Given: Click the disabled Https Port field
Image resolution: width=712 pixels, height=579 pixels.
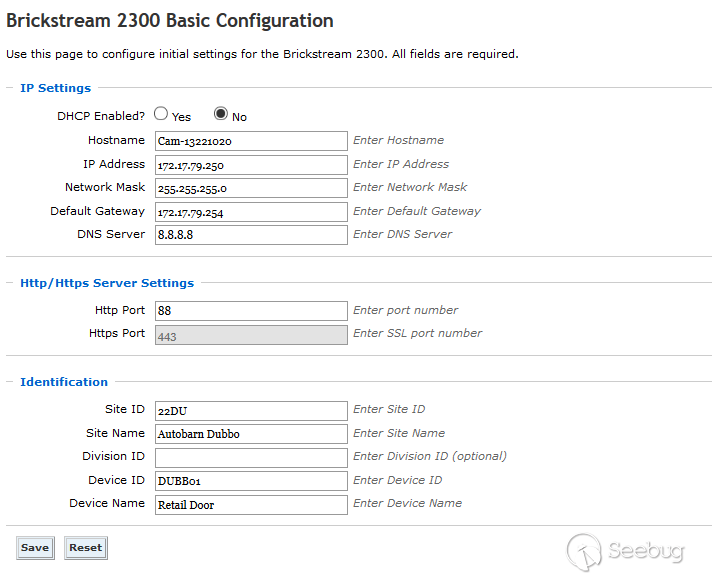Looking at the screenshot, I should [x=251, y=335].
